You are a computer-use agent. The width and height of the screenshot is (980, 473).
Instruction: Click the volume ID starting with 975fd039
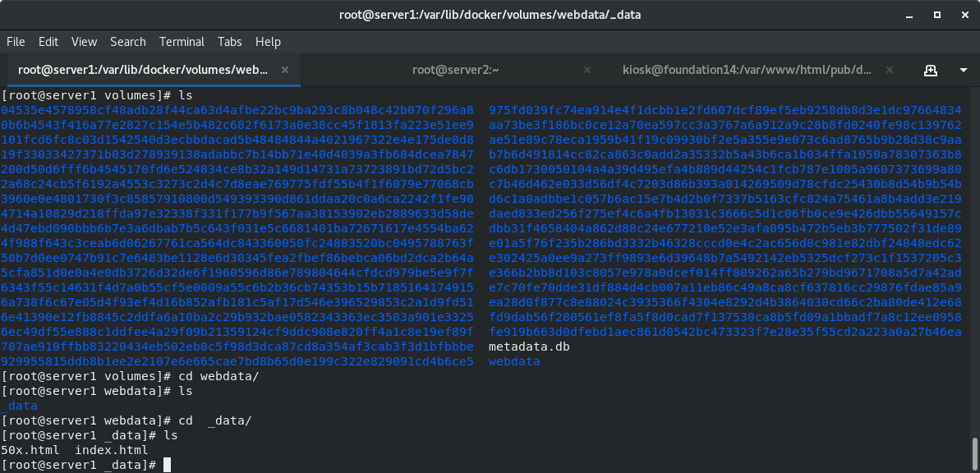725,110
